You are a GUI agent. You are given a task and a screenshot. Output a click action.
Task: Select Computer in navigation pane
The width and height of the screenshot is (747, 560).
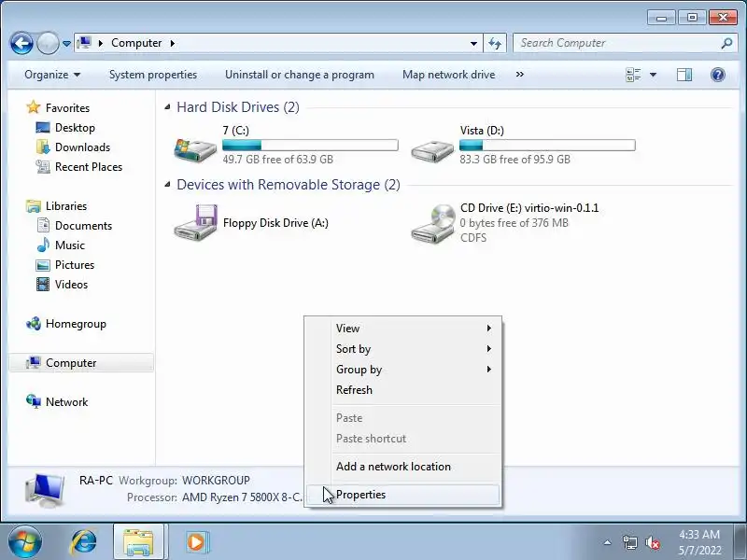point(81,363)
